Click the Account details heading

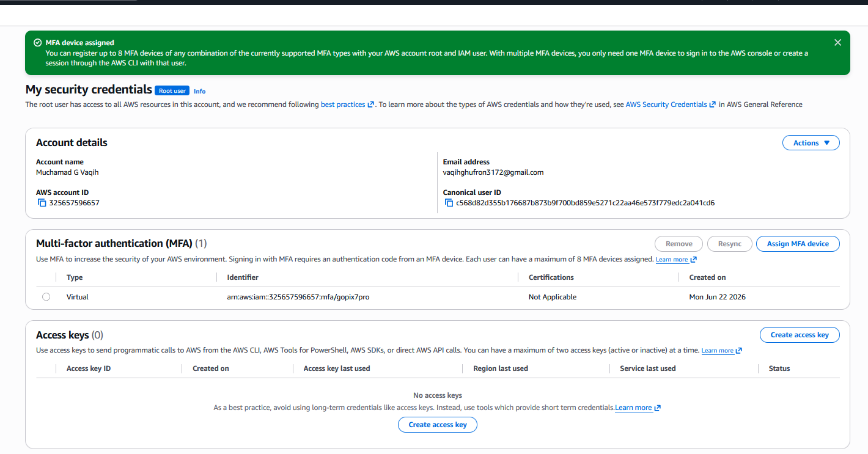pos(72,142)
